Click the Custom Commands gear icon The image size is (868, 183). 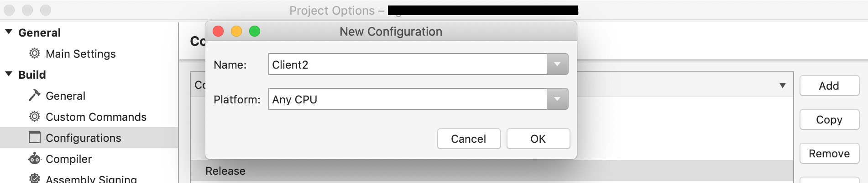[34, 117]
